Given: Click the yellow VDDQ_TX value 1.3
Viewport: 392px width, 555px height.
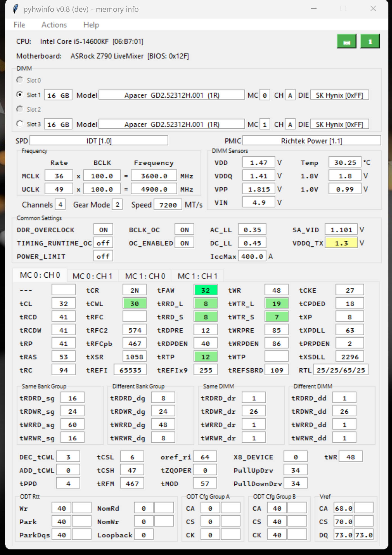Looking at the screenshot, I should (341, 243).
